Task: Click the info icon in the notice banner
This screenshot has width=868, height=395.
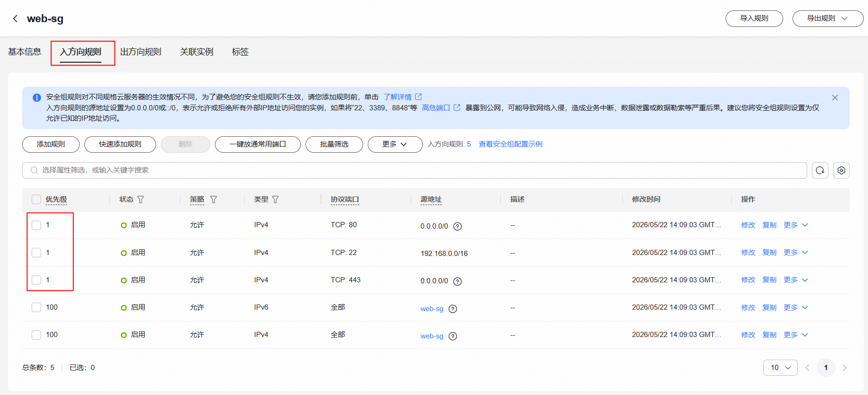Action: (x=36, y=98)
